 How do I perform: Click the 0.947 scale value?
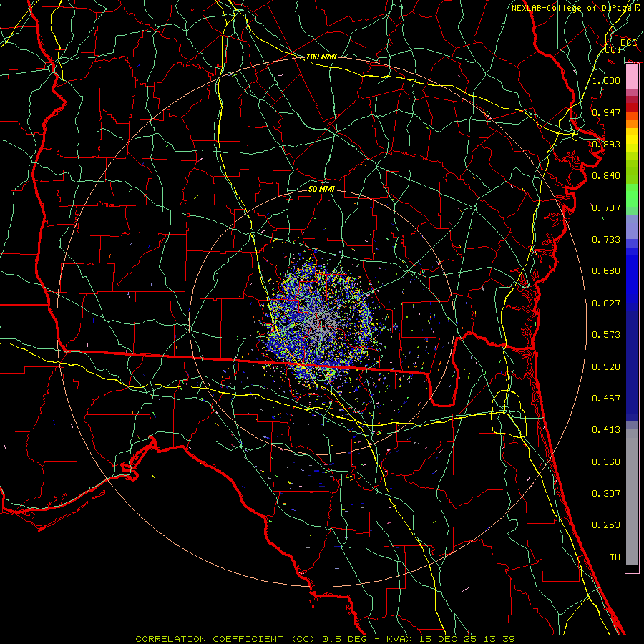coord(606,112)
